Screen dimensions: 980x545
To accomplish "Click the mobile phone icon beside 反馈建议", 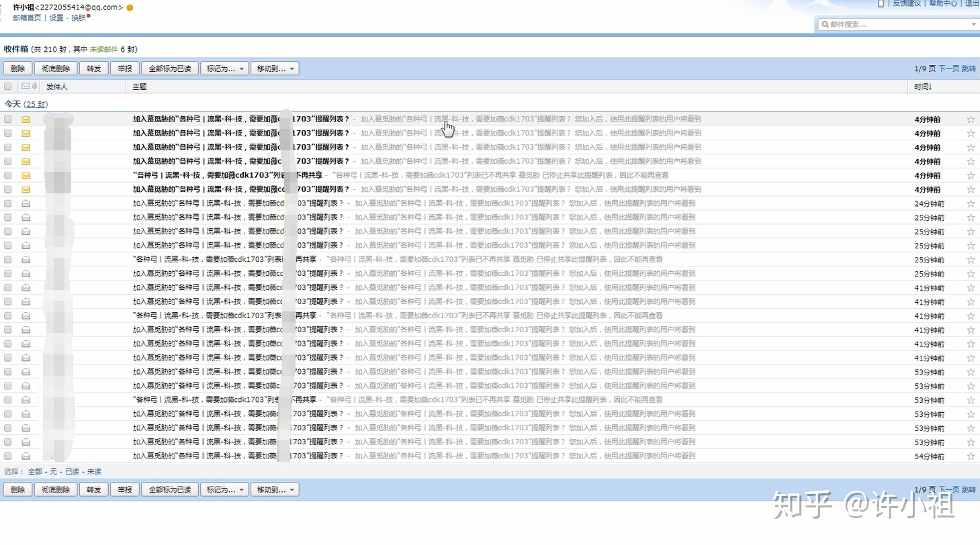I will (881, 3).
